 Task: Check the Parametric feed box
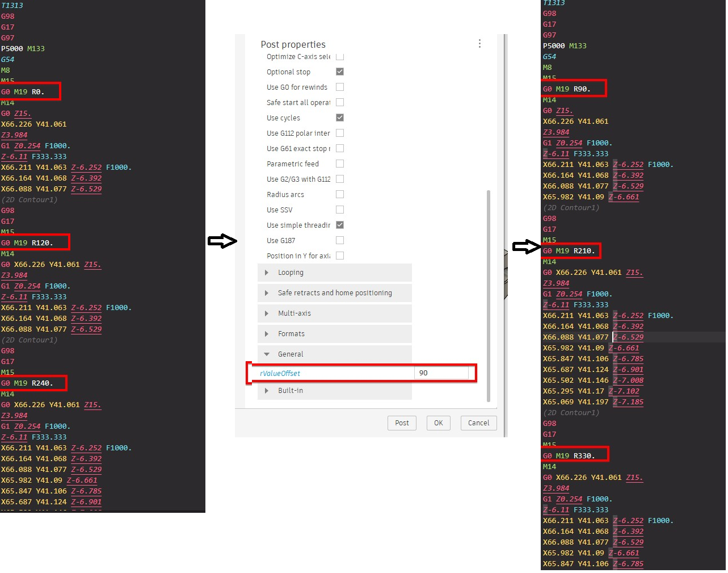(340, 164)
